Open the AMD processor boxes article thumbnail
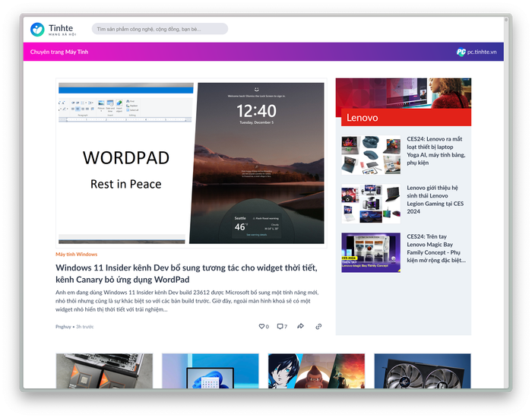 [x=104, y=371]
